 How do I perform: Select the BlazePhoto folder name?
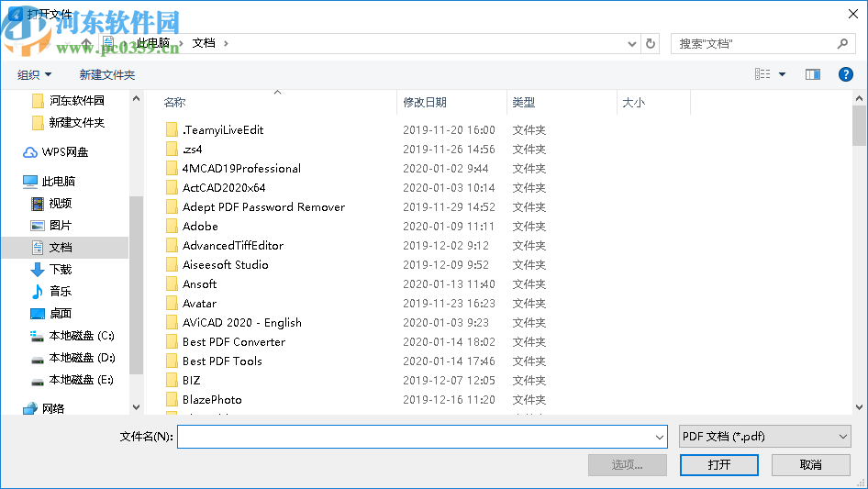[212, 400]
